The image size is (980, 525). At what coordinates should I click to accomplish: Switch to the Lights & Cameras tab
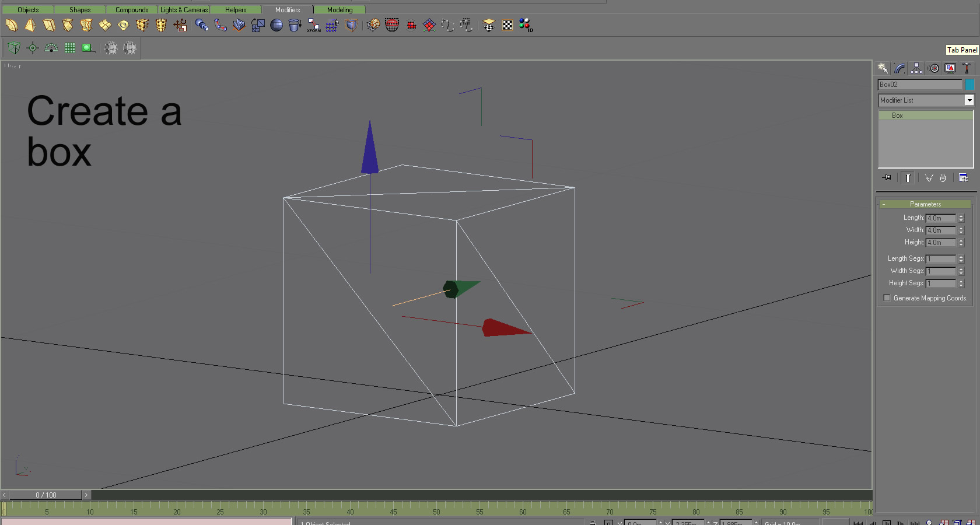[184, 10]
